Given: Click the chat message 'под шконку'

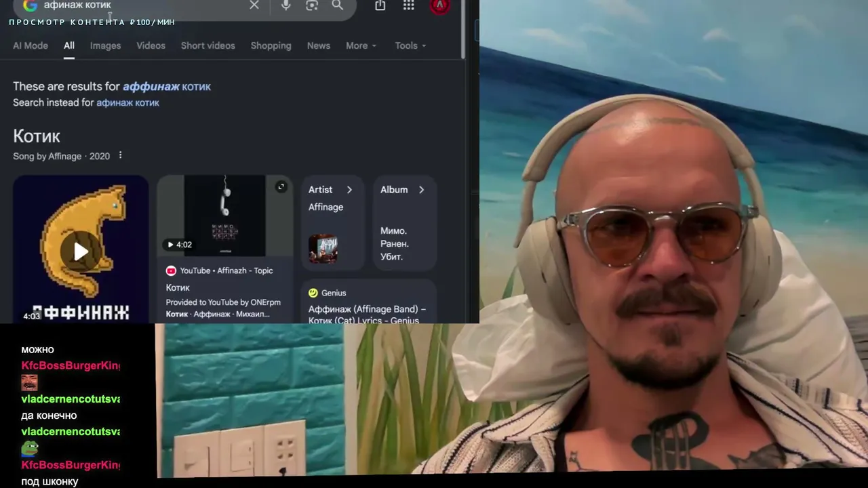Looking at the screenshot, I should (x=50, y=481).
